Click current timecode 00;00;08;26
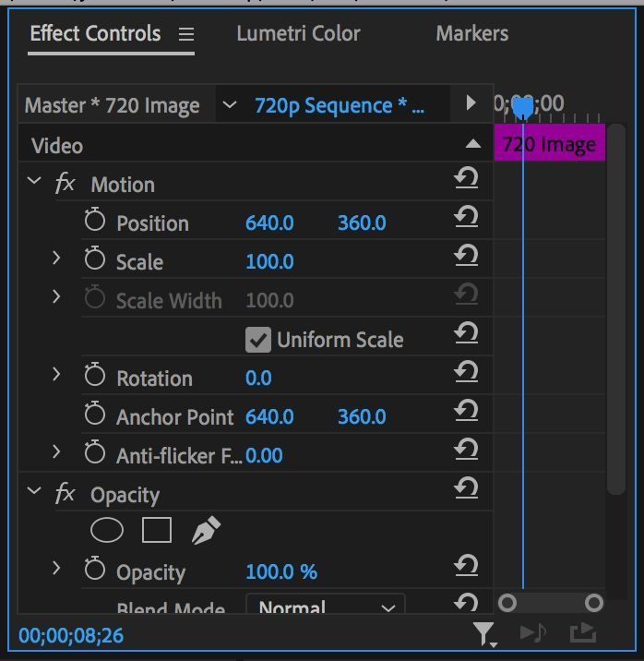The height and width of the screenshot is (661, 644). (71, 635)
